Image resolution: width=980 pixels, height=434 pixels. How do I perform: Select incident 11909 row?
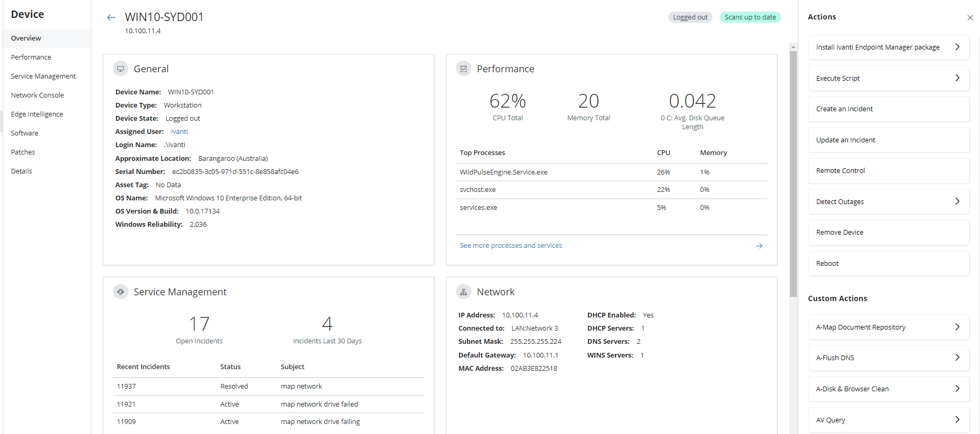[269, 422]
